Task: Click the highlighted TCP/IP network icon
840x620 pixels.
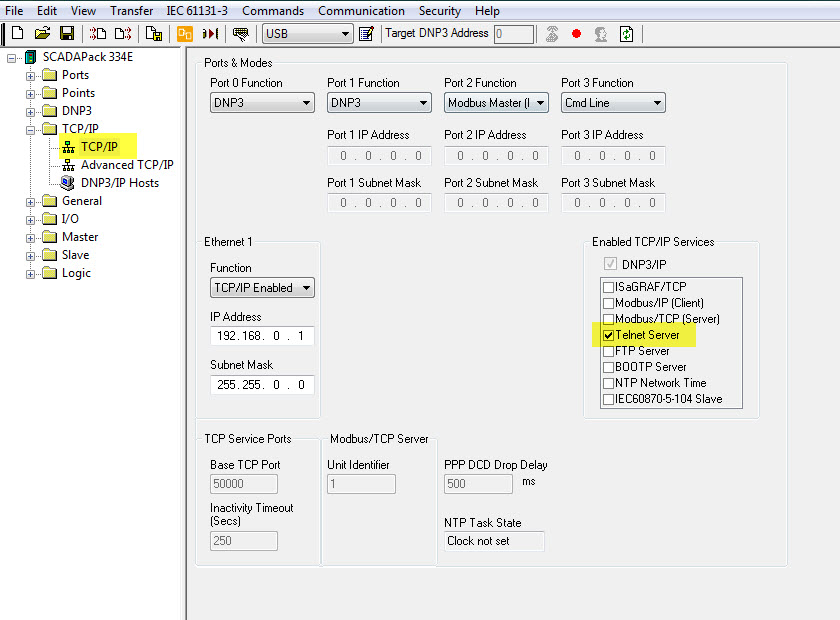Action: click(x=69, y=147)
